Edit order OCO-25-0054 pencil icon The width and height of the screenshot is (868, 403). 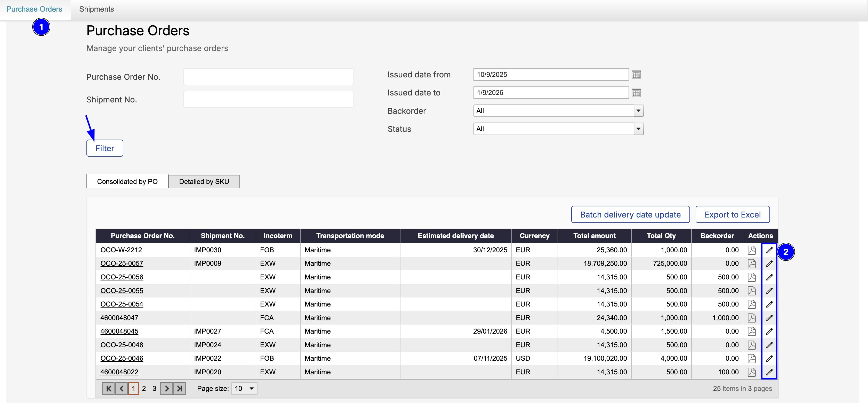pyautogui.click(x=769, y=304)
